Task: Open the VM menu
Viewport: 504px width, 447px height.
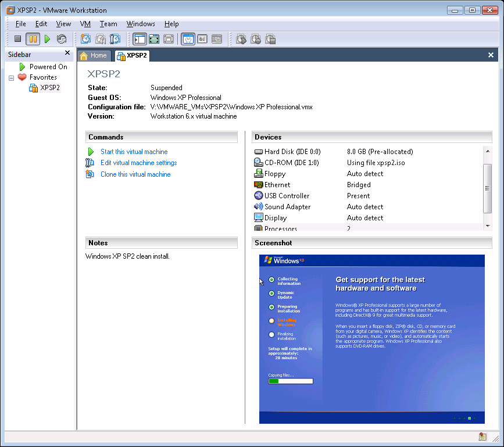Action: pos(85,24)
